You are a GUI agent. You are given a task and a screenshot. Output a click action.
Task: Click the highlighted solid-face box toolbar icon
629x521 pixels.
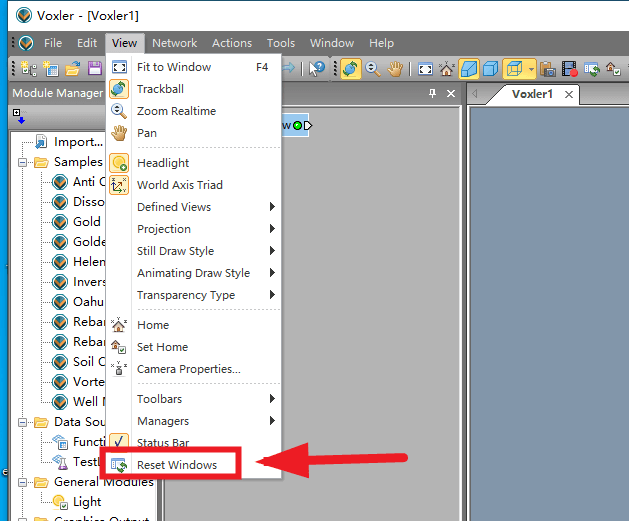pos(469,69)
